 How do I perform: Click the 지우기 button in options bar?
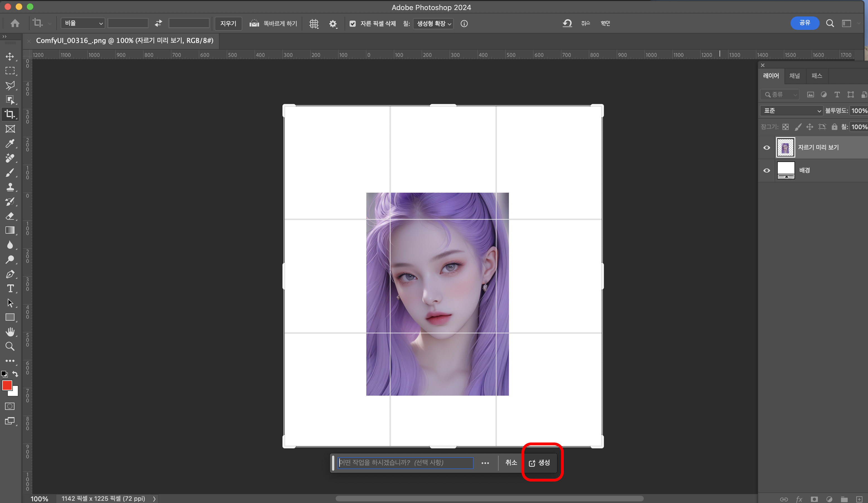[x=228, y=23]
